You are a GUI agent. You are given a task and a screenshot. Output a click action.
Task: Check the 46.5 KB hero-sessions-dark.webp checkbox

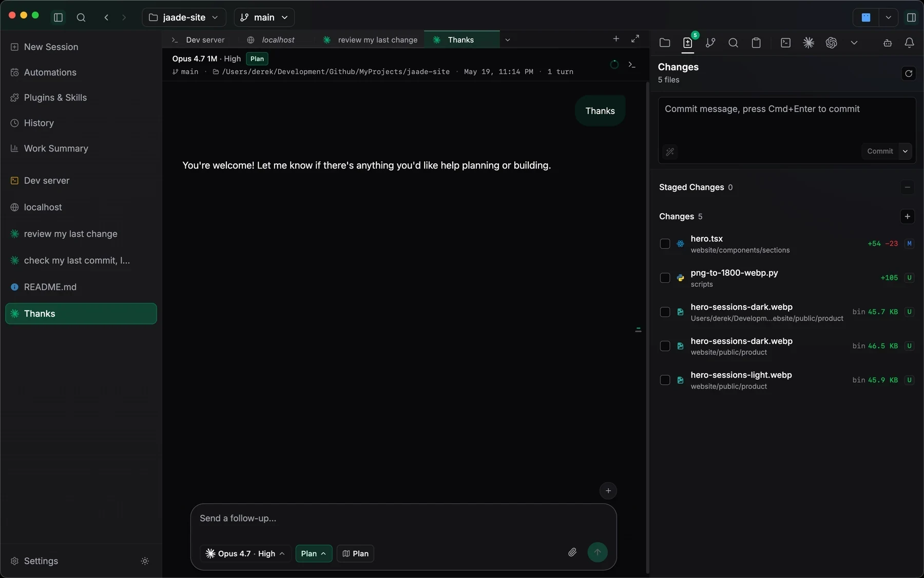tap(665, 346)
